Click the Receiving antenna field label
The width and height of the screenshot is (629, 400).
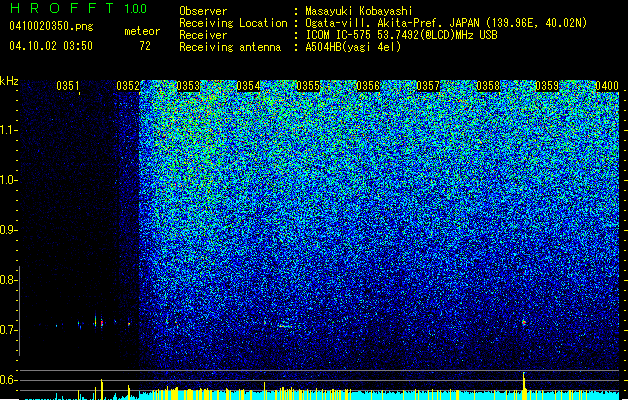coord(230,47)
